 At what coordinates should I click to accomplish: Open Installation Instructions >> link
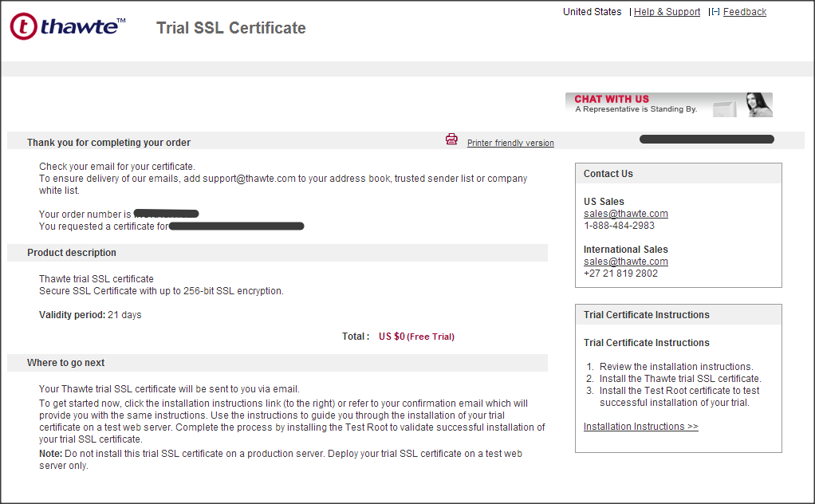point(641,427)
